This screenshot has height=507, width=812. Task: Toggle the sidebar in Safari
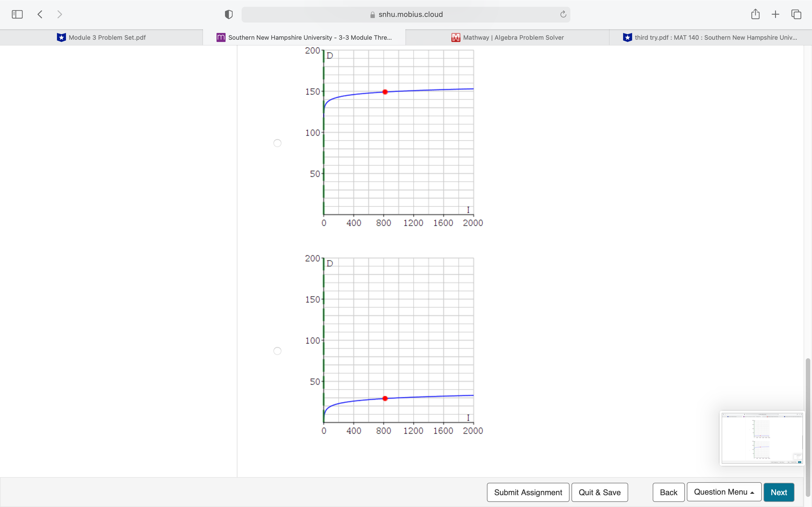coord(17,14)
